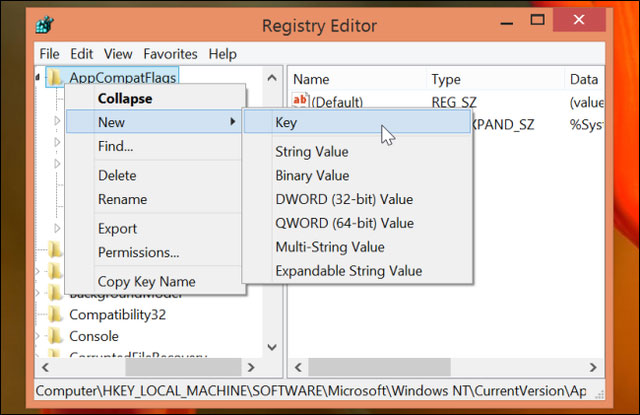Open the View menu
This screenshot has width=640, height=415.
[x=118, y=54]
